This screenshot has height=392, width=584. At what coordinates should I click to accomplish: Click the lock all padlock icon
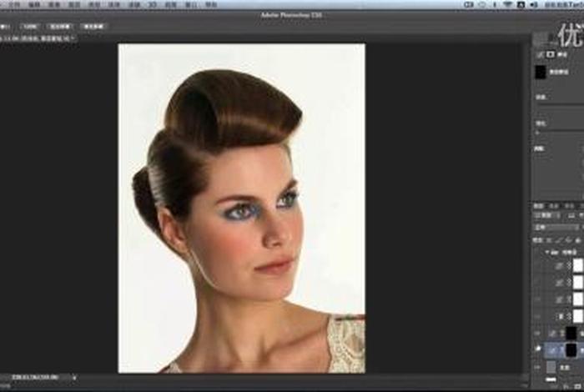578,240
